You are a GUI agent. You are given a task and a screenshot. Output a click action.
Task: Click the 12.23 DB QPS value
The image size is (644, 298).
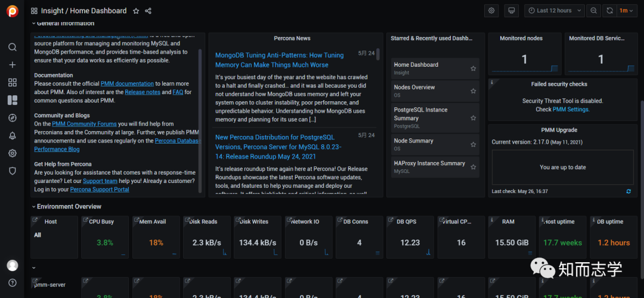(x=410, y=243)
